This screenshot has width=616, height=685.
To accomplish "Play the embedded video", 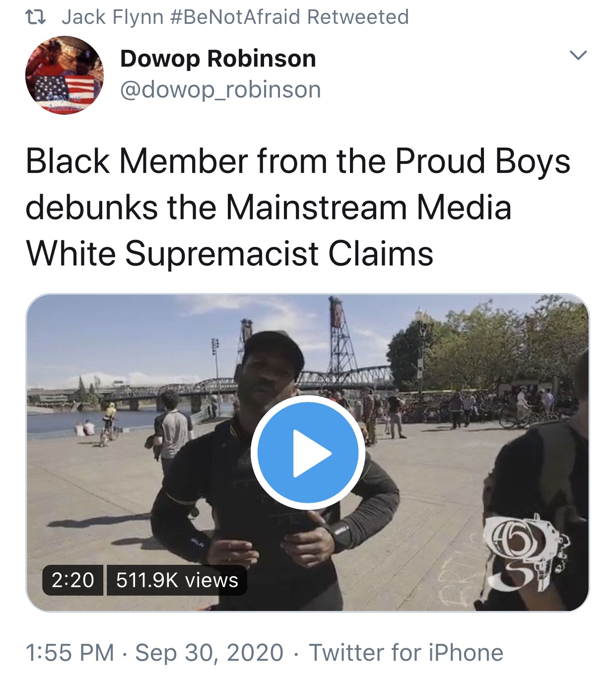I will tap(308, 453).
